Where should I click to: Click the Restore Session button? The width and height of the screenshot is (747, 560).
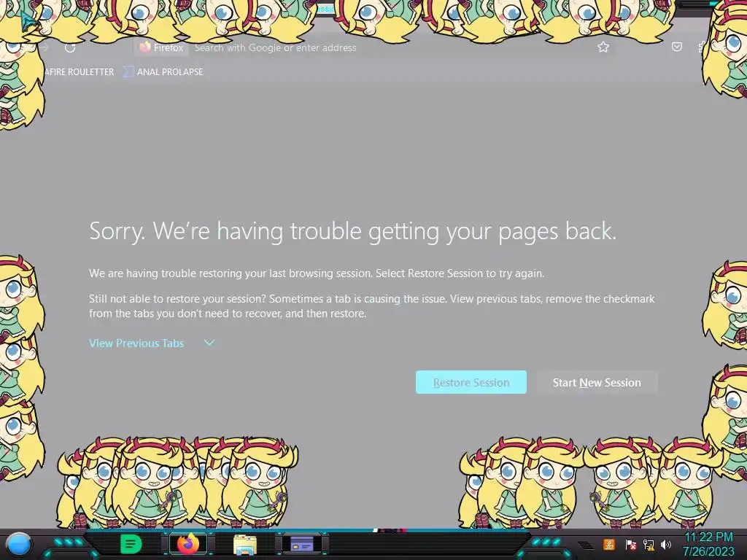click(471, 382)
